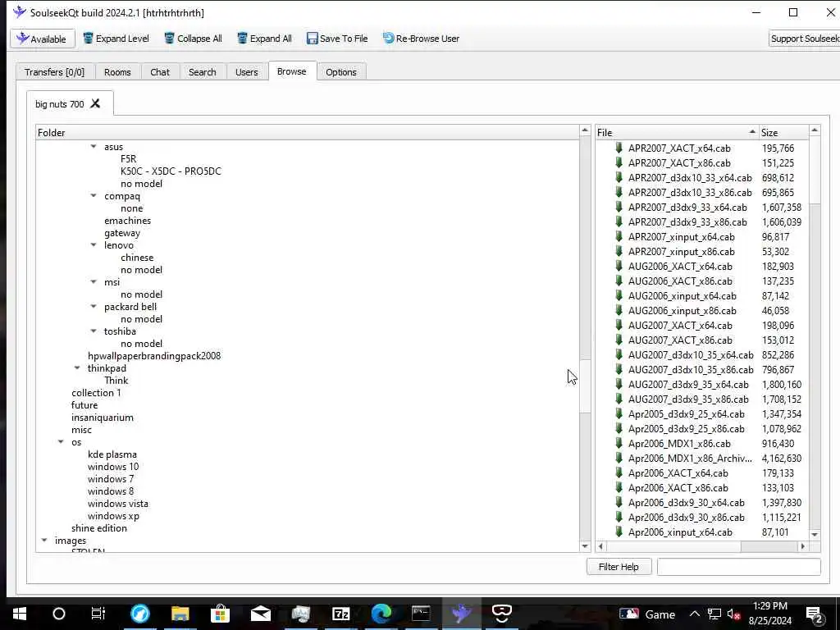Click Save To File disk icon
Viewport: 840px width, 630px height.
(312, 39)
